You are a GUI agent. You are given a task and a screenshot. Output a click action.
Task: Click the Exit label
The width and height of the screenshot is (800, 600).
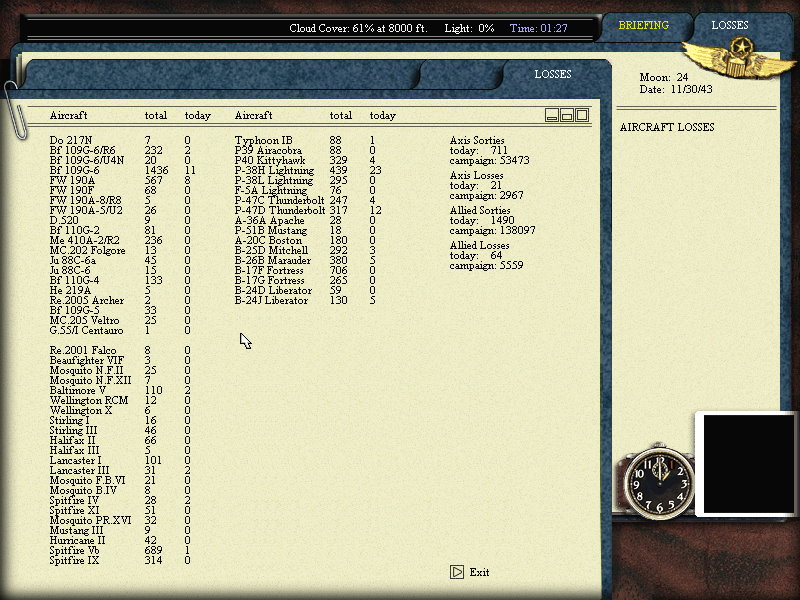479,572
